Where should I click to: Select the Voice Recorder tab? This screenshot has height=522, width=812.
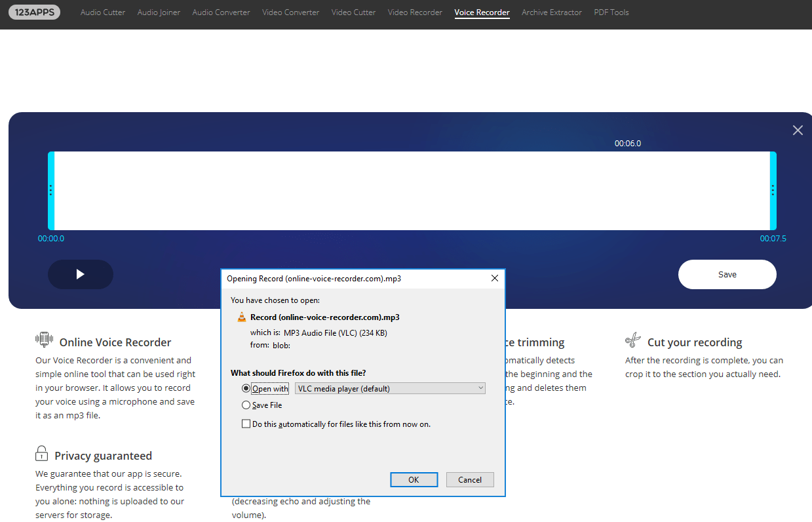point(482,12)
